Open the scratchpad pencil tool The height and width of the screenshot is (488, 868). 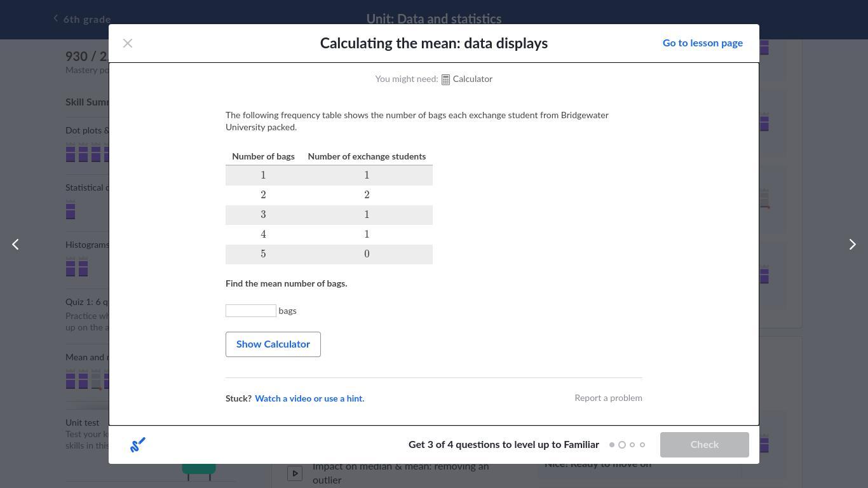[138, 445]
